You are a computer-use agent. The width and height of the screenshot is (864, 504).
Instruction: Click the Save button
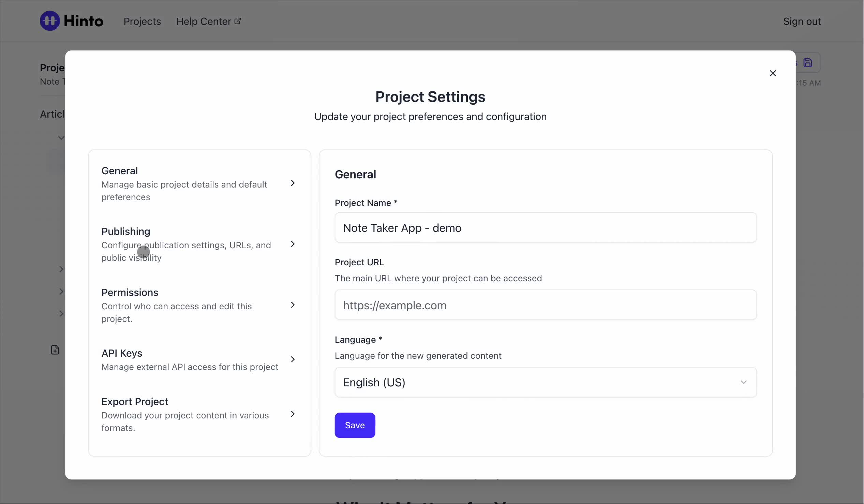pos(355,425)
